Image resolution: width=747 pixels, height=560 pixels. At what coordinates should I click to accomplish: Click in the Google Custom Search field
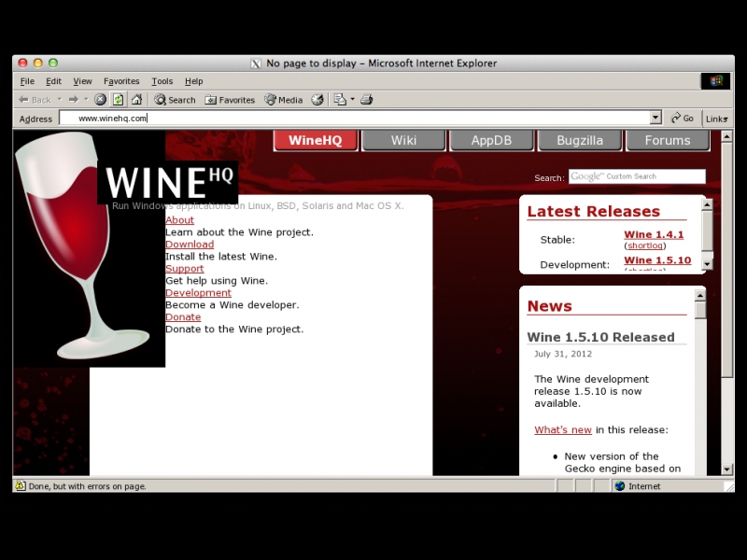(637, 176)
